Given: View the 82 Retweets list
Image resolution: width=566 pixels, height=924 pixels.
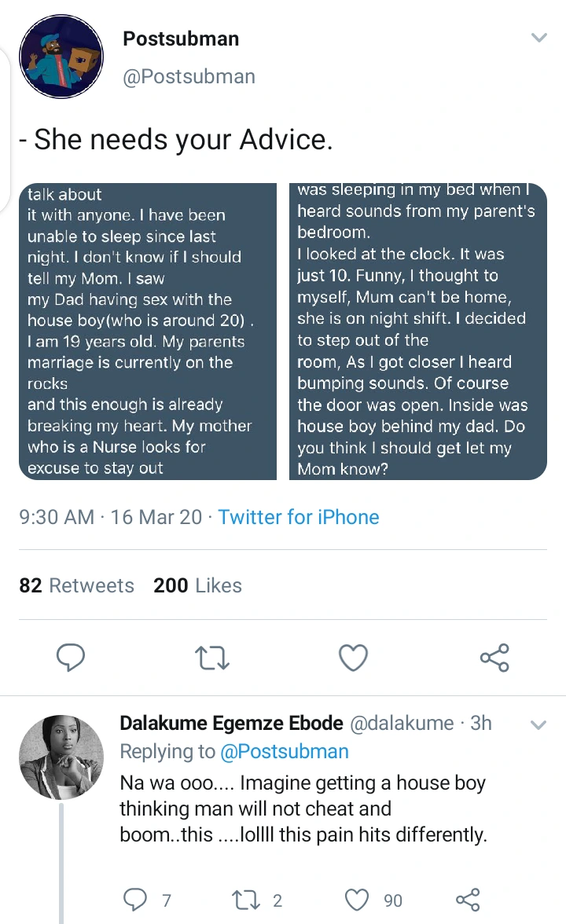Looking at the screenshot, I should click(x=77, y=585).
